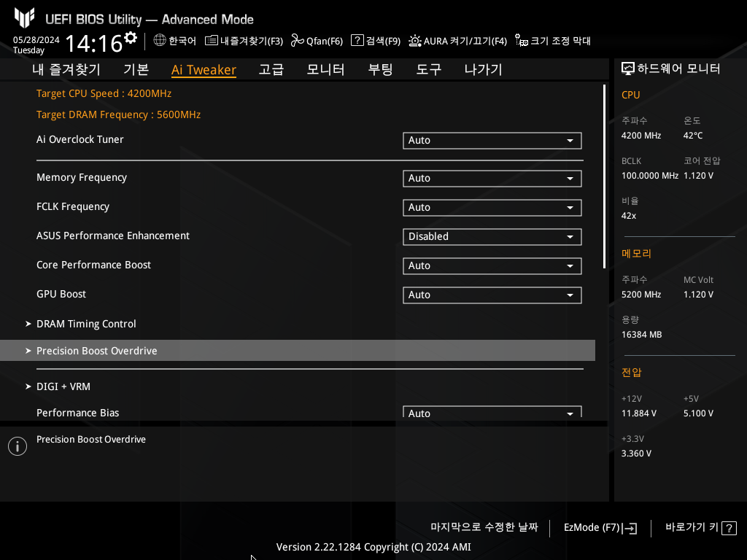Click the Ai Overclock Tuner label
Image resolution: width=747 pixels, height=560 pixels.
point(80,139)
